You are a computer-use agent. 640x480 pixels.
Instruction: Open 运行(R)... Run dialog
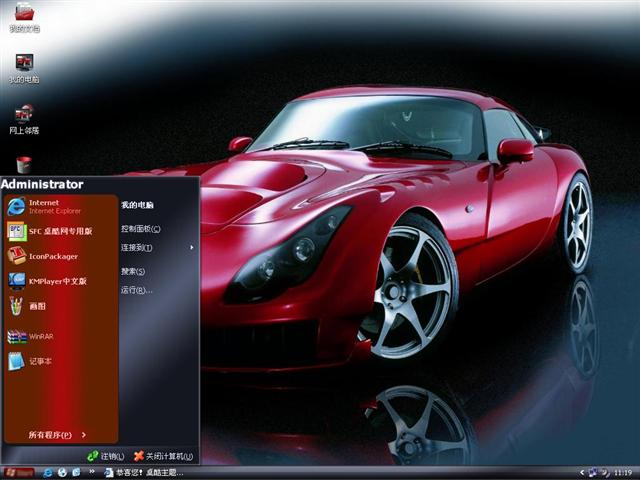(x=137, y=290)
